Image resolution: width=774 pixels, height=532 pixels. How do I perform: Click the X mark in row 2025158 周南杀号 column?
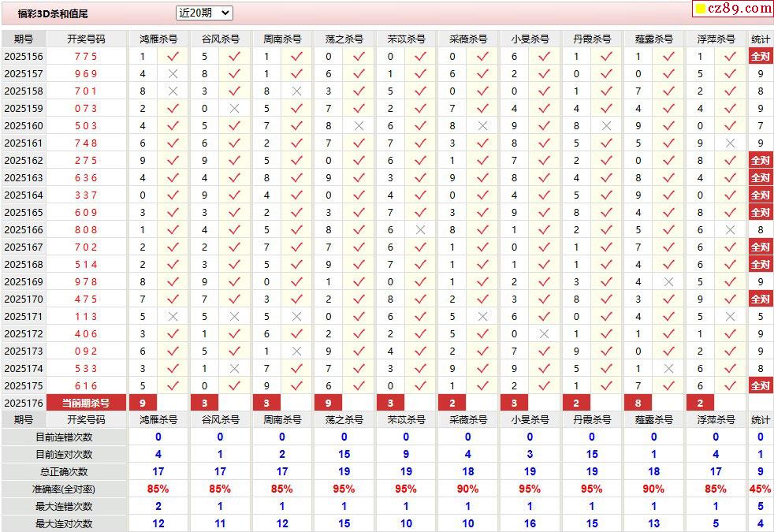coord(296,91)
